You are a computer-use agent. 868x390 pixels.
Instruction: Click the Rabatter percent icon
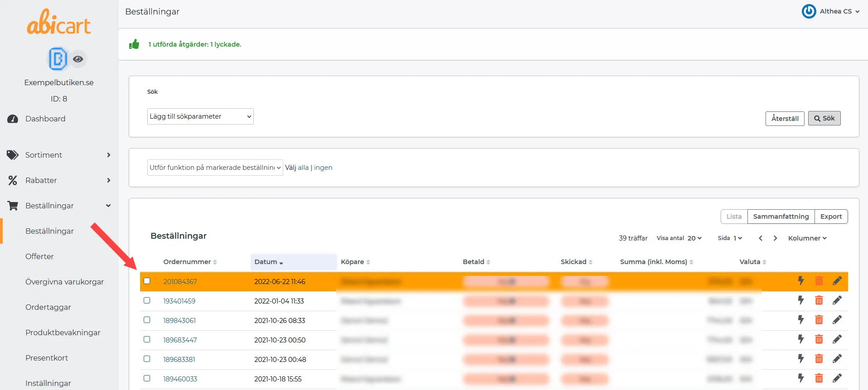point(13,180)
